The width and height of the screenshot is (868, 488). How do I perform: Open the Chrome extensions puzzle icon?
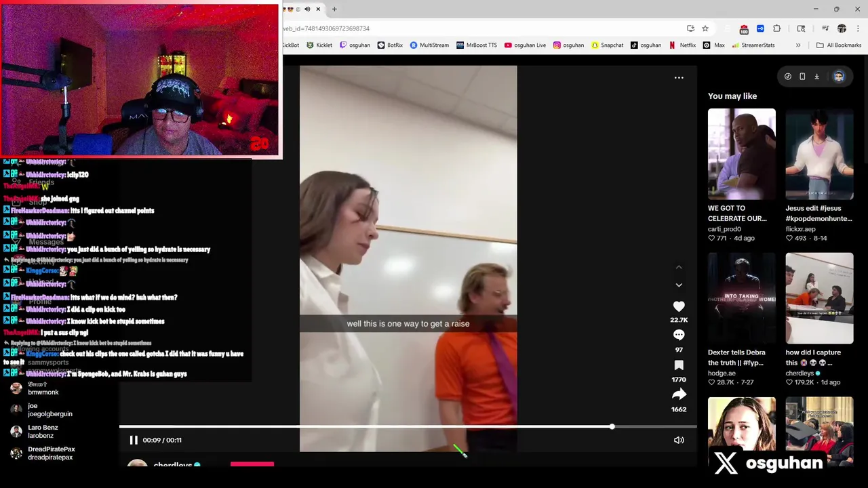[776, 28]
